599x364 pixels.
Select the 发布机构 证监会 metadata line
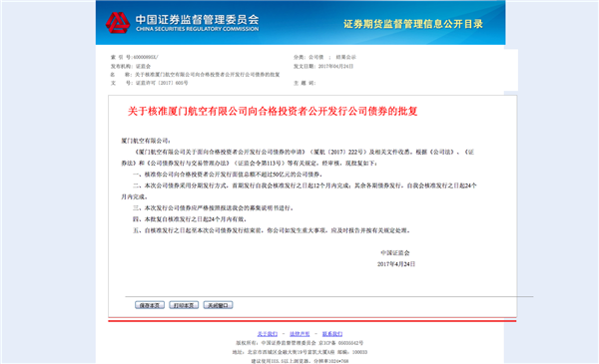tap(131, 66)
